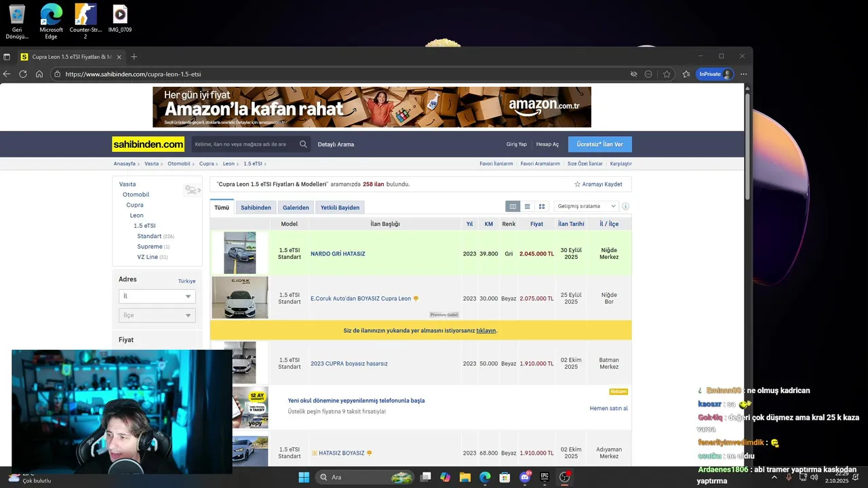Click the tıklayın link in yellow banner
This screenshot has height=488, width=868.
(x=486, y=331)
